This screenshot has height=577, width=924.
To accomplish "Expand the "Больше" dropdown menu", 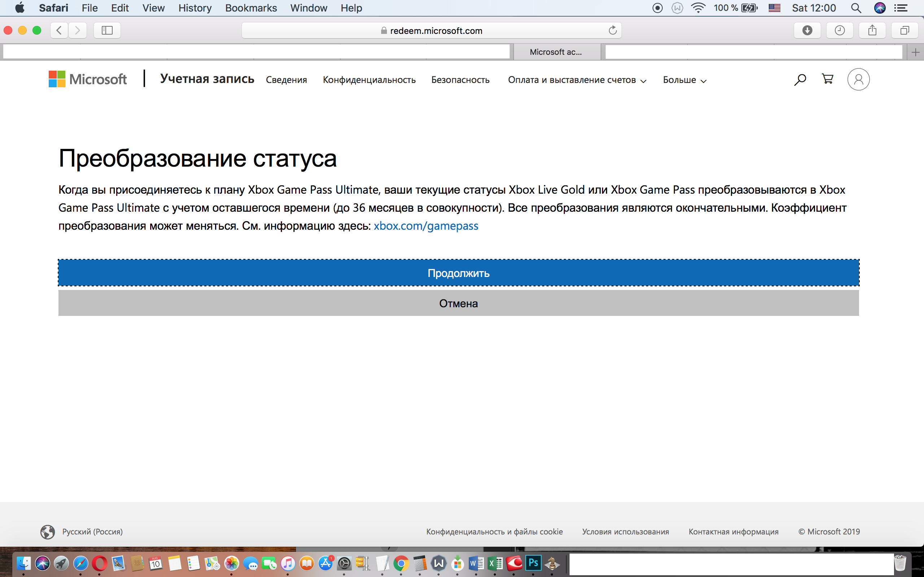I will tap(684, 80).
